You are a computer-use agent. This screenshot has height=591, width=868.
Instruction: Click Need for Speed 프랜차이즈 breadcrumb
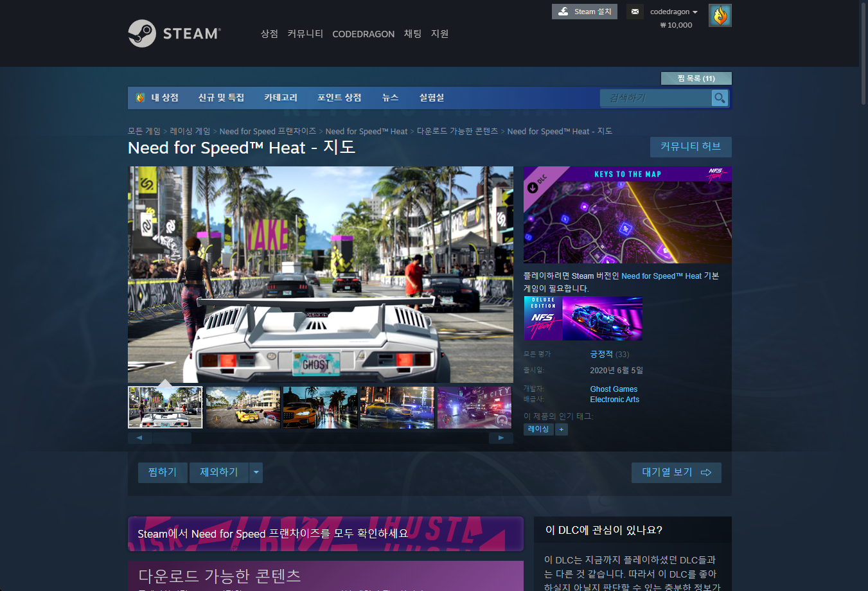268,131
